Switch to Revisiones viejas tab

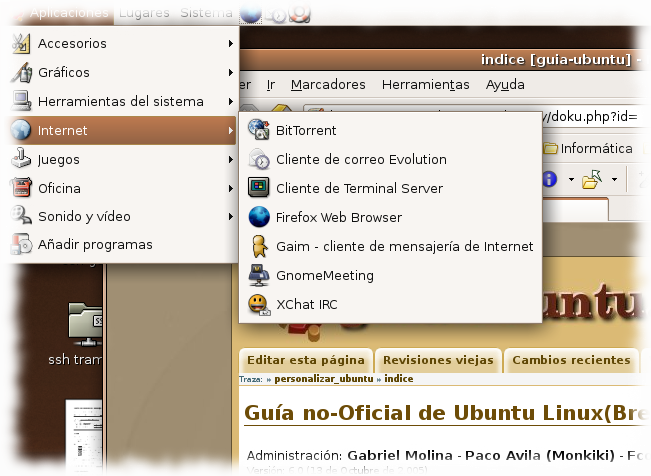coord(438,360)
